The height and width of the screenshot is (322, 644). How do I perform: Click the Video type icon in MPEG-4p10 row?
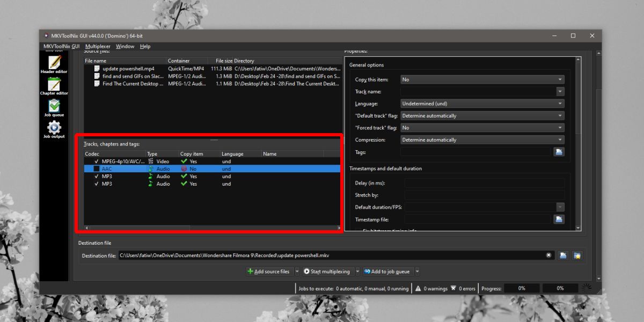[x=151, y=161]
